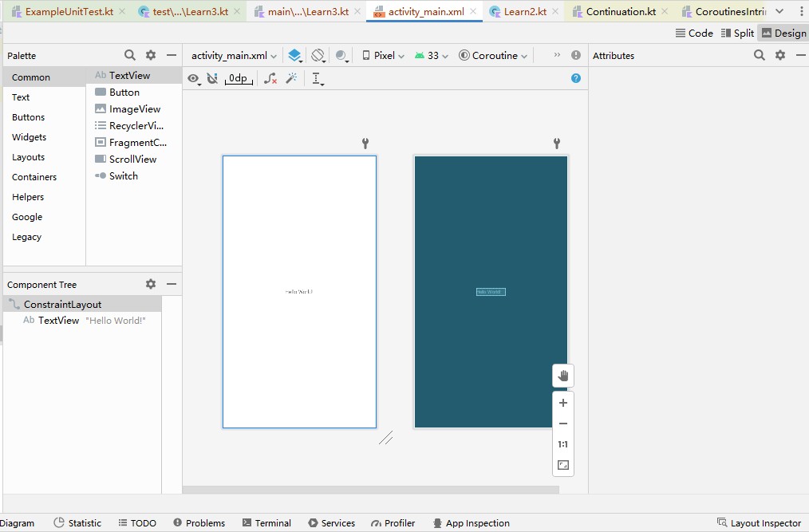Select Text palette category

click(x=45, y=97)
